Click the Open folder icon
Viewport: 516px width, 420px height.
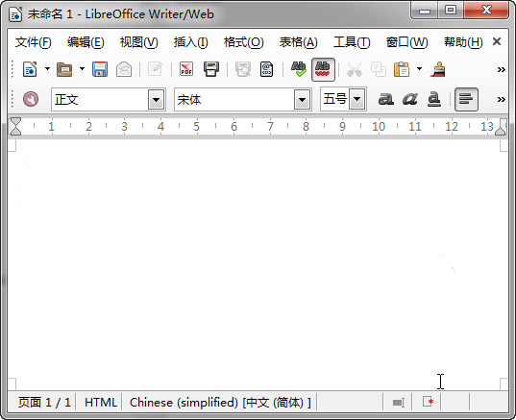coord(64,69)
